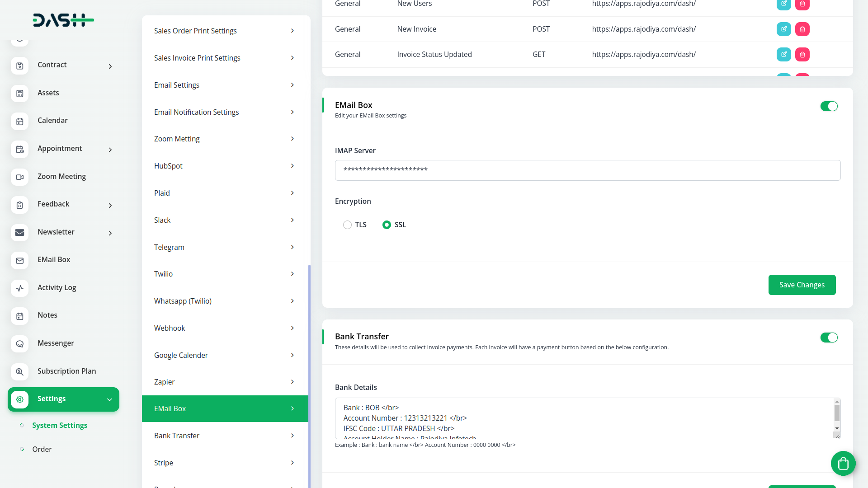Click the Zoom Meeting camera icon

pyautogui.click(x=19, y=177)
